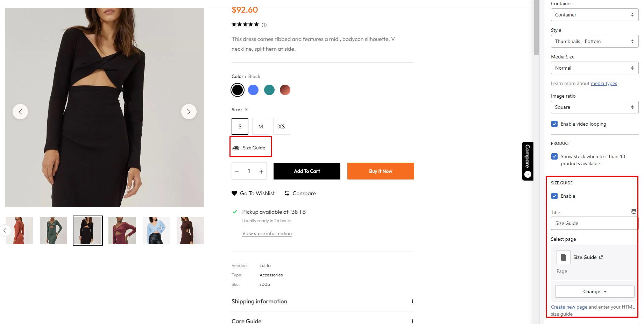644x324 pixels.
Task: Click the Add To Cart button
Action: [x=307, y=171]
